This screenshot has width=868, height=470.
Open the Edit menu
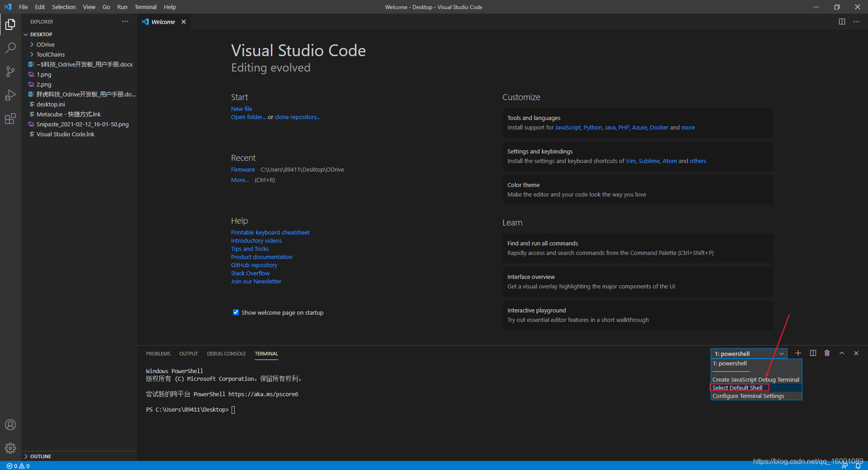[x=40, y=7]
